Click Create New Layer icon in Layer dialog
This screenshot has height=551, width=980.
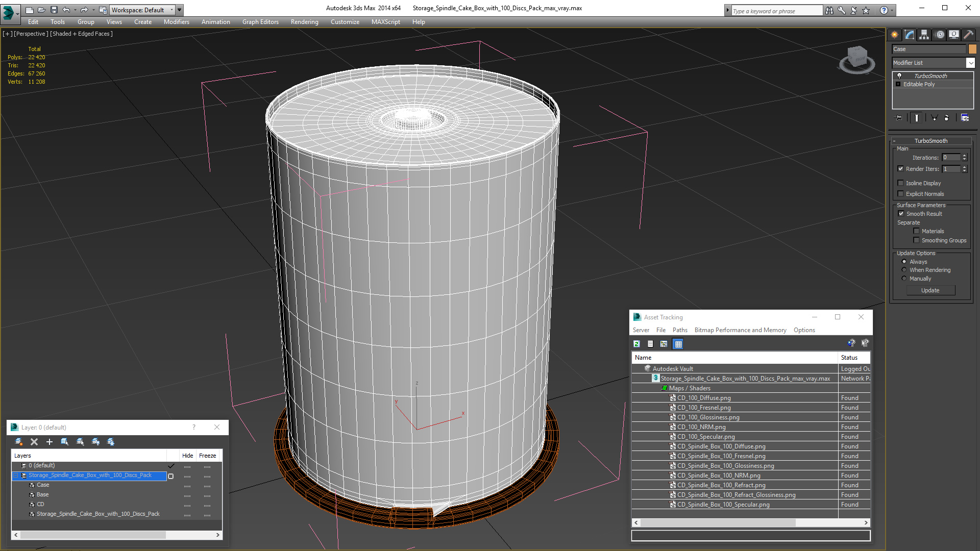pyautogui.click(x=19, y=442)
